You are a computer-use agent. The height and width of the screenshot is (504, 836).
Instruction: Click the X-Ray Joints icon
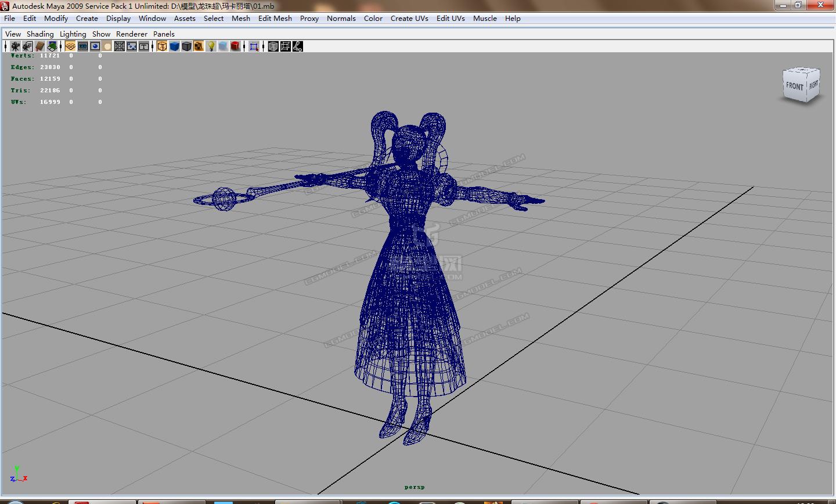pyautogui.click(x=297, y=46)
